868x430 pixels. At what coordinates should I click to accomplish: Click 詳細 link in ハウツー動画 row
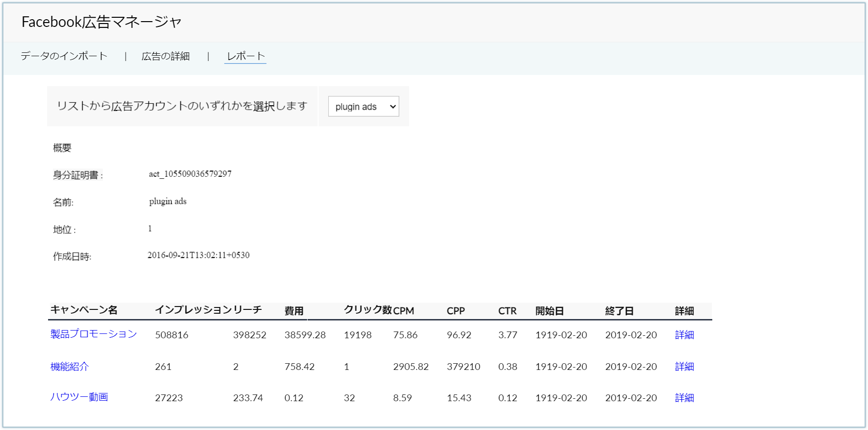[x=684, y=398]
